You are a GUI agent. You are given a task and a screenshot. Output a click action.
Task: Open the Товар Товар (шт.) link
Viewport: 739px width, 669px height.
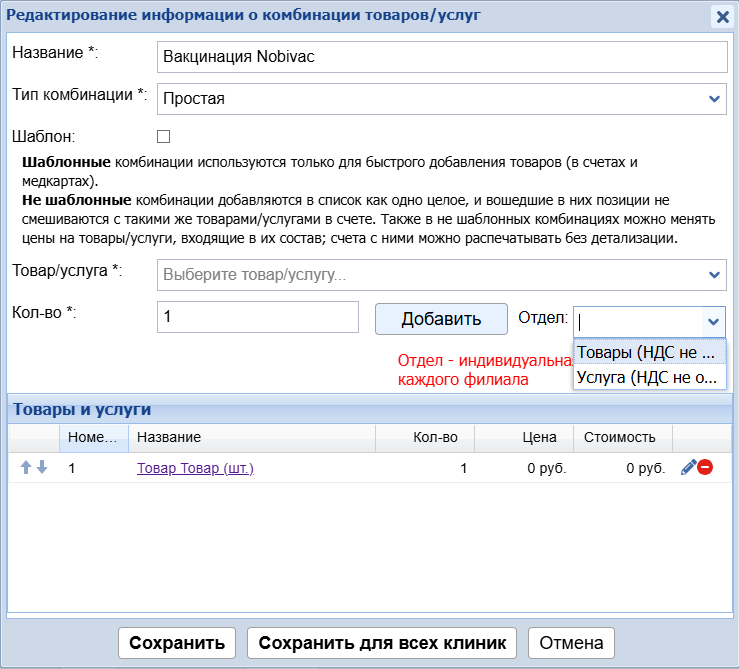[x=195, y=468]
